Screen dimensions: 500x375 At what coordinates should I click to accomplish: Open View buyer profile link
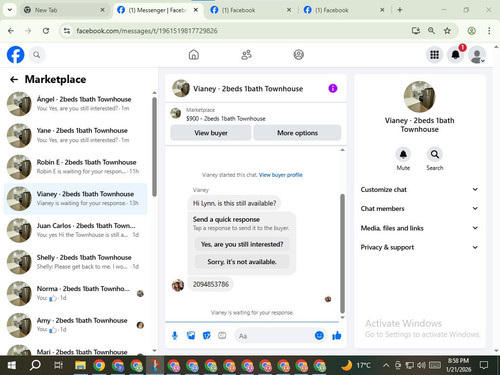tap(281, 175)
